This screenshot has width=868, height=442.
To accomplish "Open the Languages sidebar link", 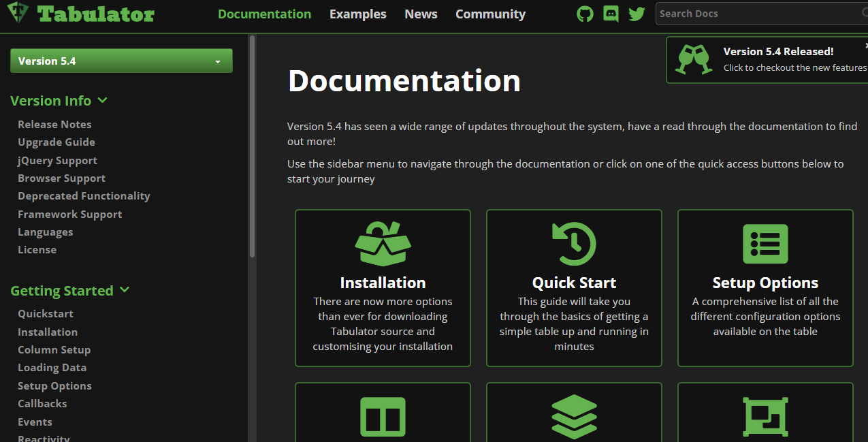I will click(46, 232).
